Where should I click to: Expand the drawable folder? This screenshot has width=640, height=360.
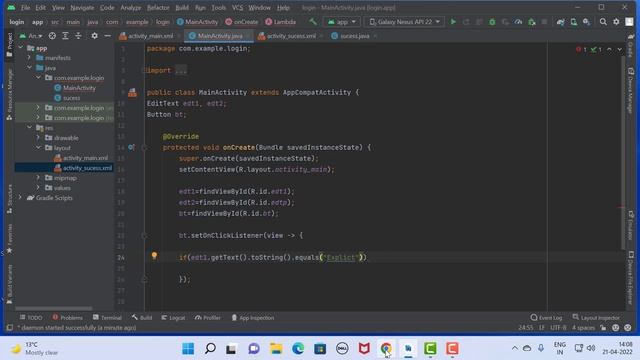pyautogui.click(x=38, y=138)
